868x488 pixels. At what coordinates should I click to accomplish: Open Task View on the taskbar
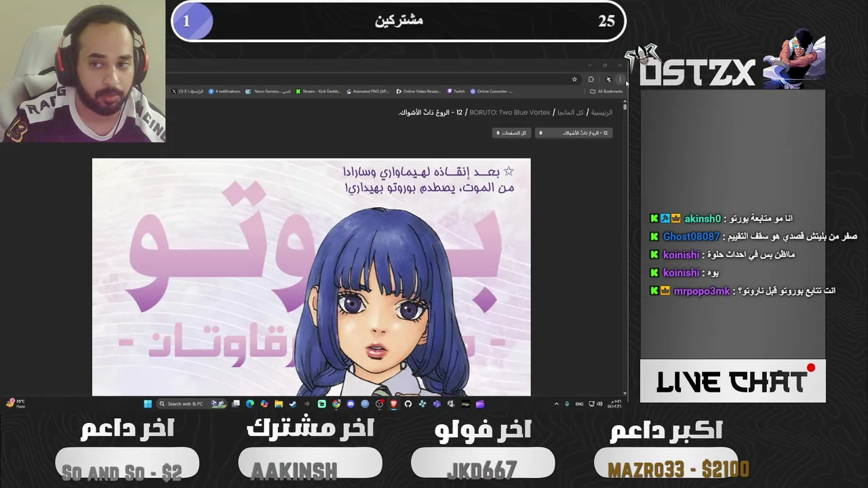235,404
